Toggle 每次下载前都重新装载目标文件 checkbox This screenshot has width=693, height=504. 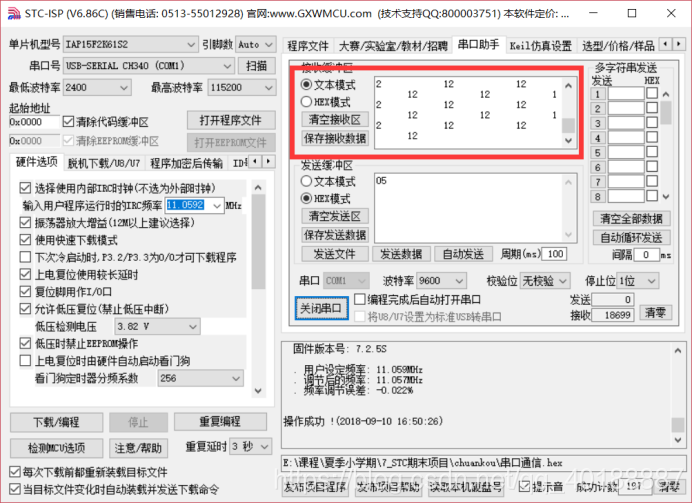point(15,472)
